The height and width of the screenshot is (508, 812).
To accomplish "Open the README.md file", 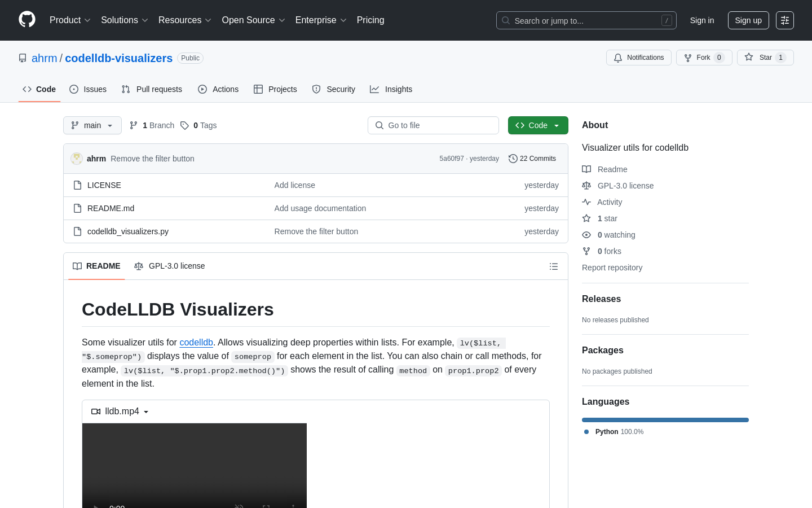I will 111,208.
